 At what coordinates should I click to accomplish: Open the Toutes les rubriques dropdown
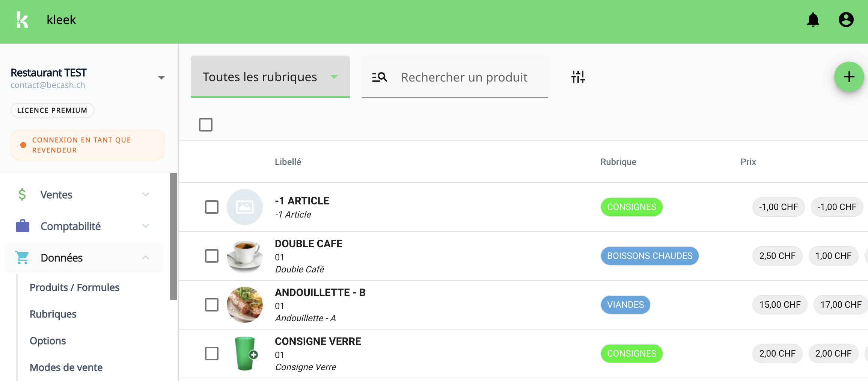tap(270, 77)
